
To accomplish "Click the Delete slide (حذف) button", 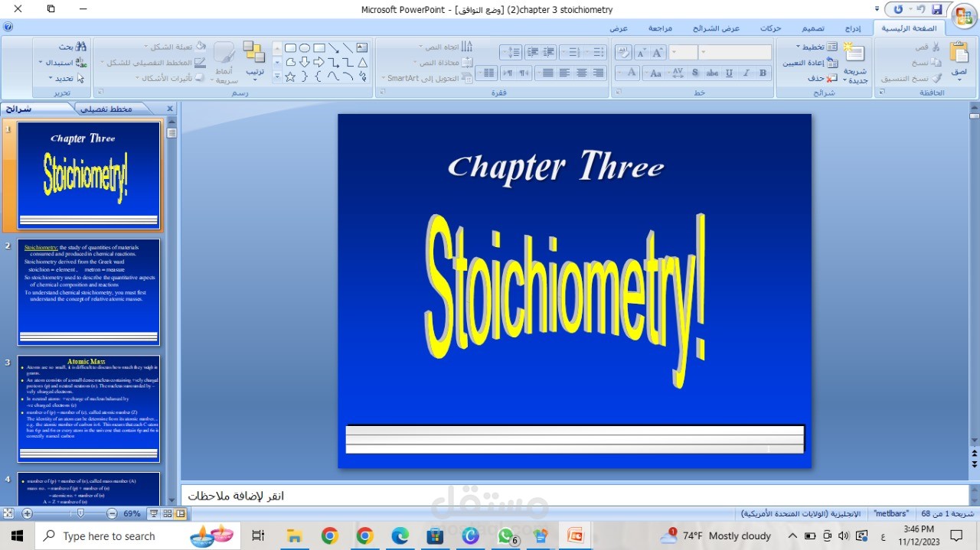I will click(823, 78).
